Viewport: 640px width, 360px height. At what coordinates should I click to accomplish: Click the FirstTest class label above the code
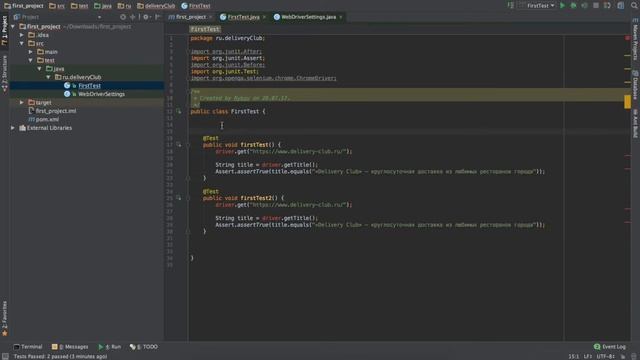205,29
